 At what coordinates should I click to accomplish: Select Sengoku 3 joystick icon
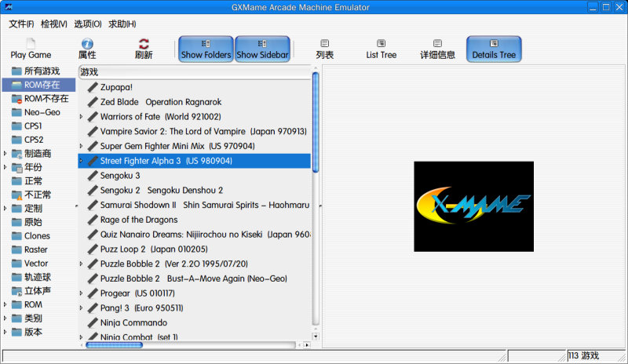pyautogui.click(x=93, y=176)
